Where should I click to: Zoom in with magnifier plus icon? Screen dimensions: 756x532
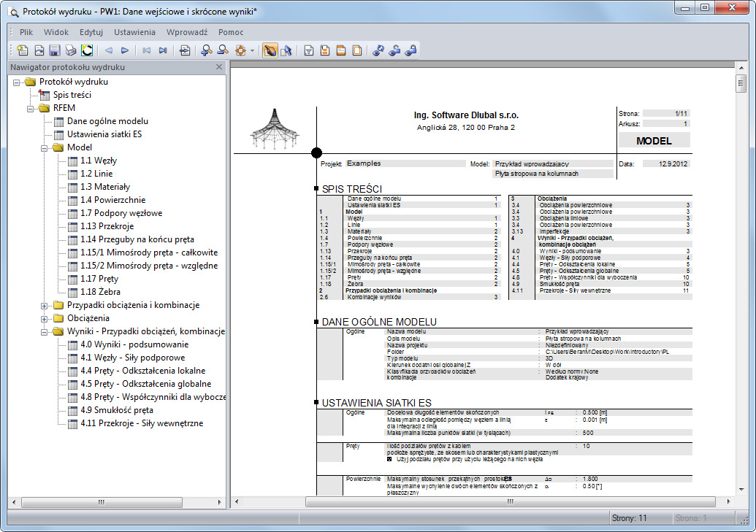pyautogui.click(x=207, y=50)
